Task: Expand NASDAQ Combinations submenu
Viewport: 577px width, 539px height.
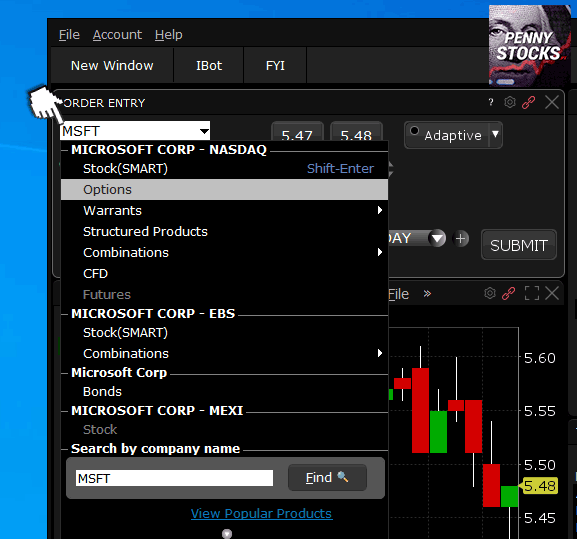Action: point(380,252)
